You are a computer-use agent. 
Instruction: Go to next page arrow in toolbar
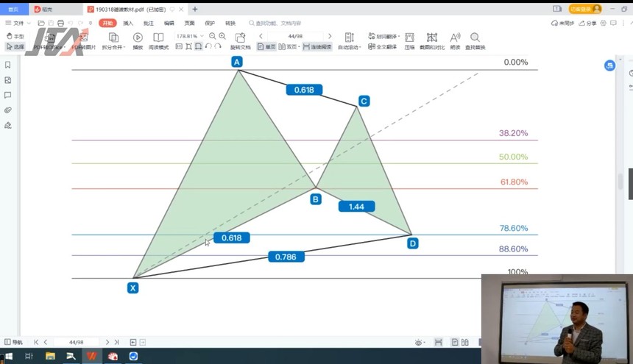[x=330, y=36]
